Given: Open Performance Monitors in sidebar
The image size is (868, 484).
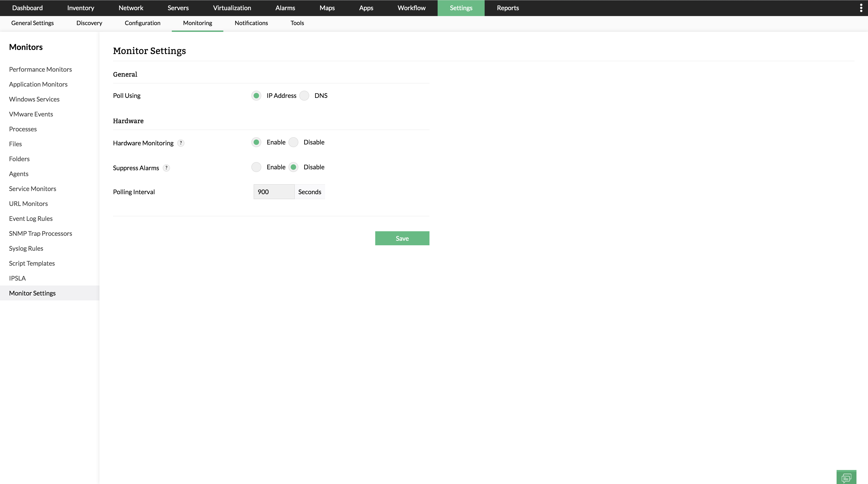Looking at the screenshot, I should point(40,69).
